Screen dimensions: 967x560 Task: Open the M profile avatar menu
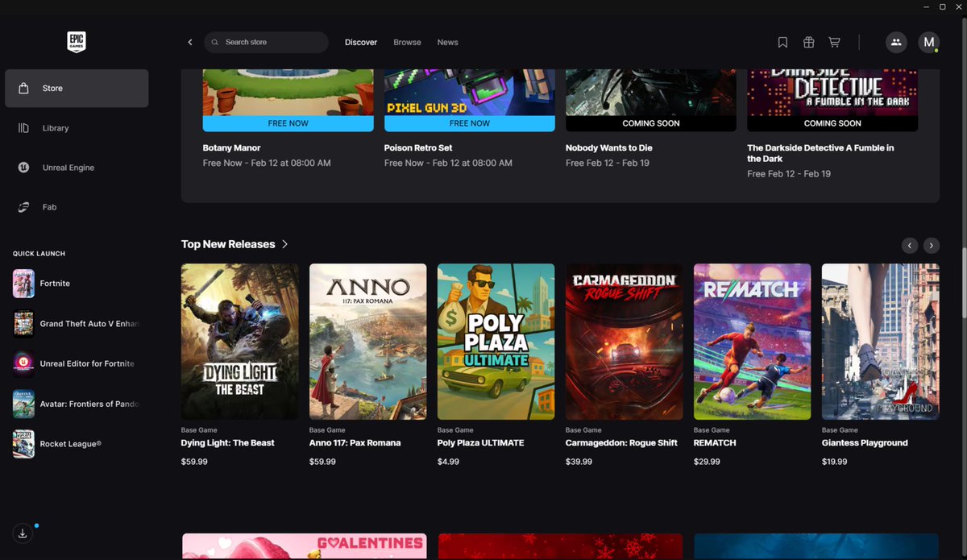tap(929, 43)
